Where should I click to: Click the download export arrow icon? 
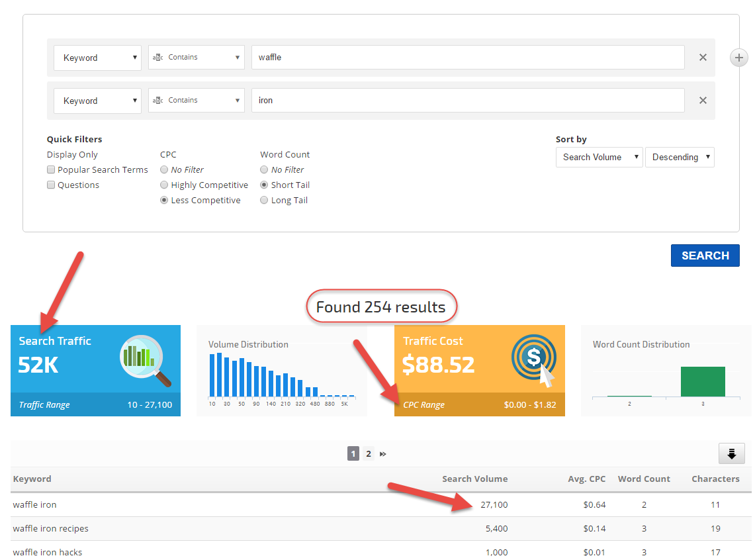point(731,453)
